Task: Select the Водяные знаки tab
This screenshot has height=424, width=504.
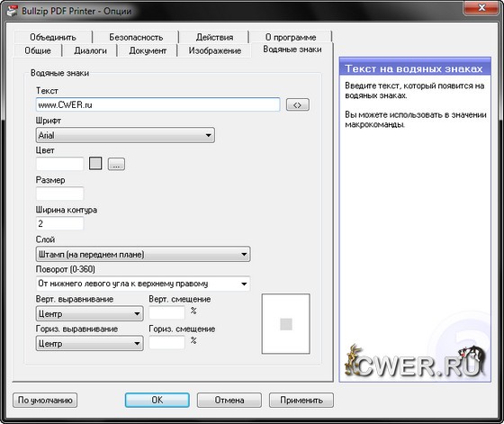Action: click(292, 50)
